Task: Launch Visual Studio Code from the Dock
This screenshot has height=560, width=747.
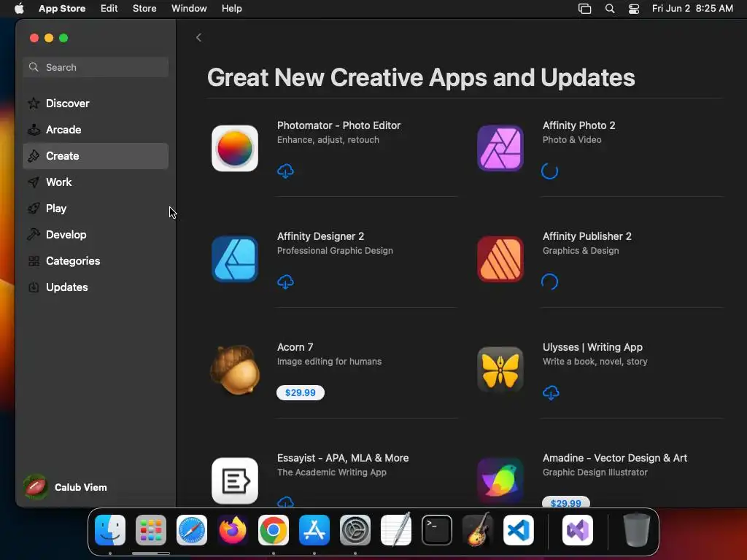Action: (519, 530)
